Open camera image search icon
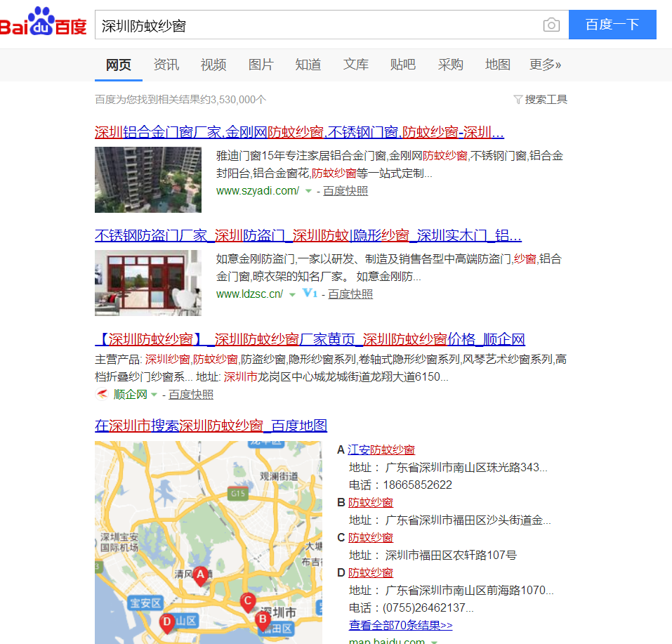 click(x=551, y=25)
